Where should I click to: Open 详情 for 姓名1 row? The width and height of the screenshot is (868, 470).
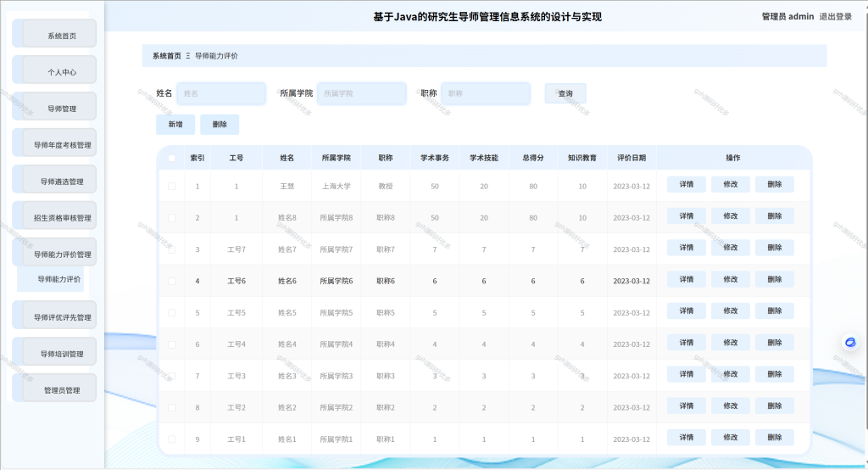tap(687, 437)
